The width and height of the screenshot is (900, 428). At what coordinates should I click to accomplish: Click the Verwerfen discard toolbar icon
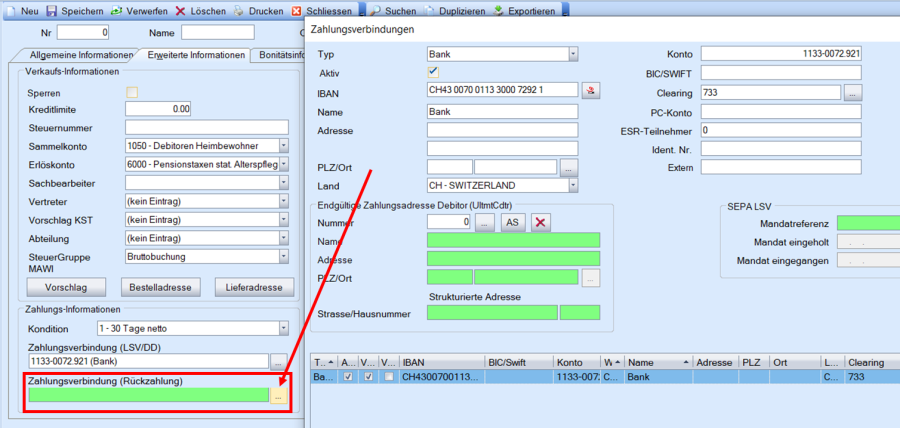tap(117, 9)
